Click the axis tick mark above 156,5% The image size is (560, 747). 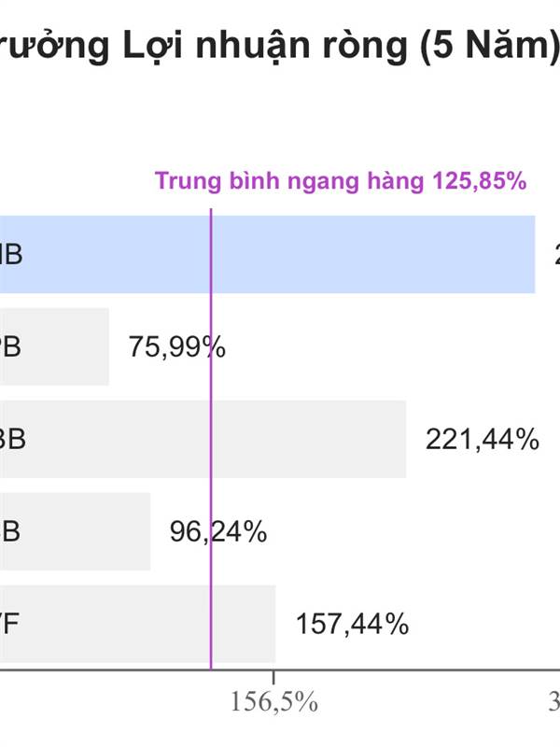click(273, 678)
